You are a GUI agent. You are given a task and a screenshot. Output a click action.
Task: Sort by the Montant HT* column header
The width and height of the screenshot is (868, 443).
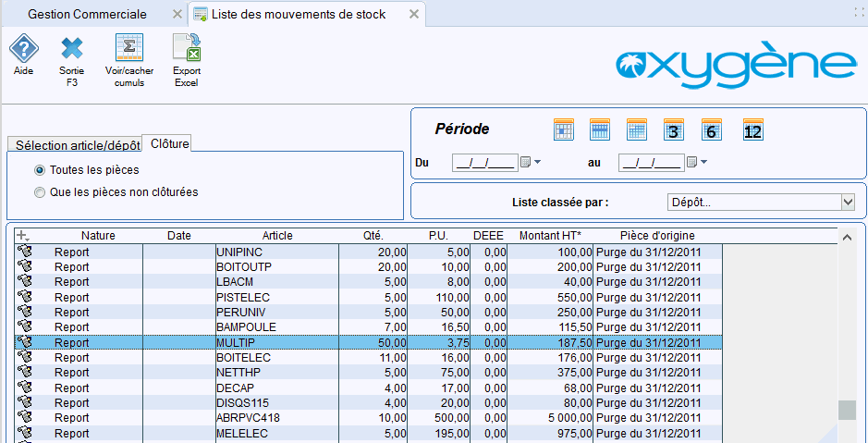click(x=550, y=235)
